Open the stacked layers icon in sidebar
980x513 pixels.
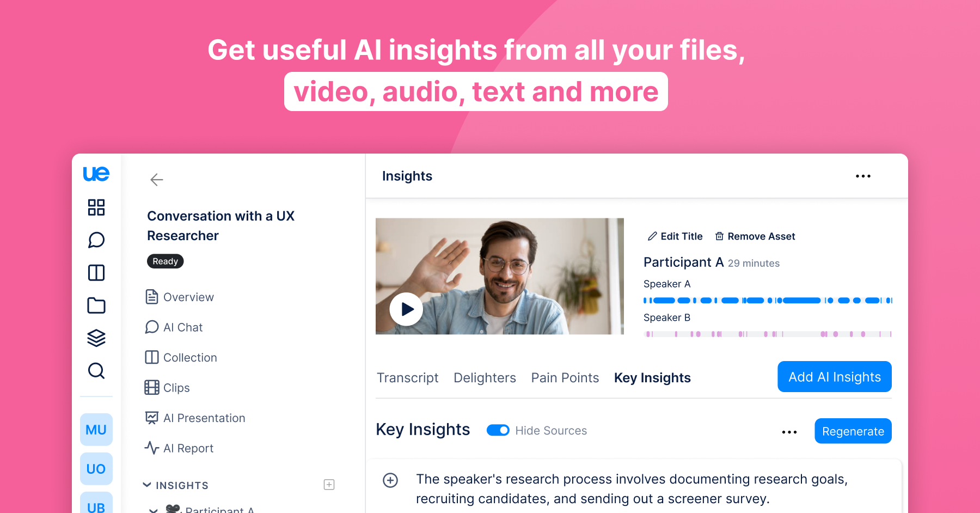tap(96, 338)
